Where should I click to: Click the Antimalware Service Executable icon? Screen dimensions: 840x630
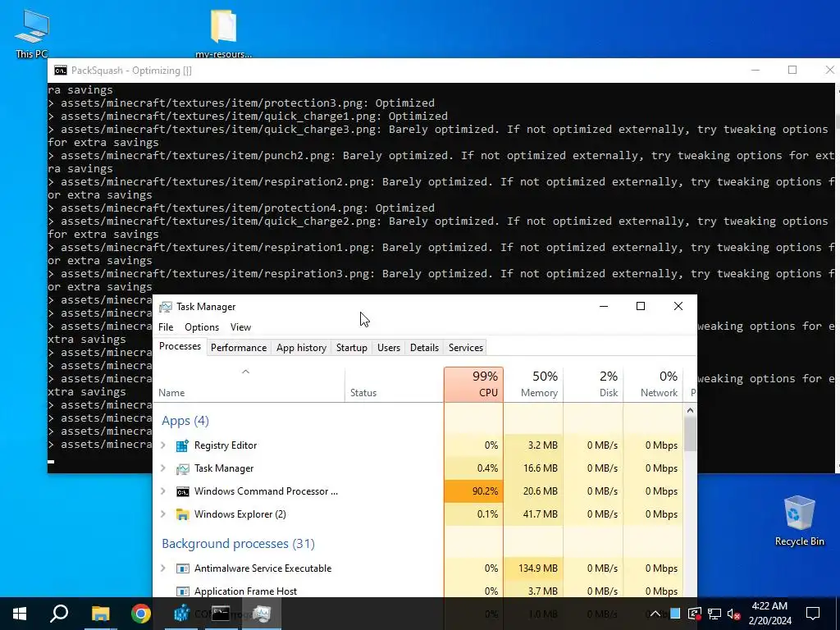(182, 568)
